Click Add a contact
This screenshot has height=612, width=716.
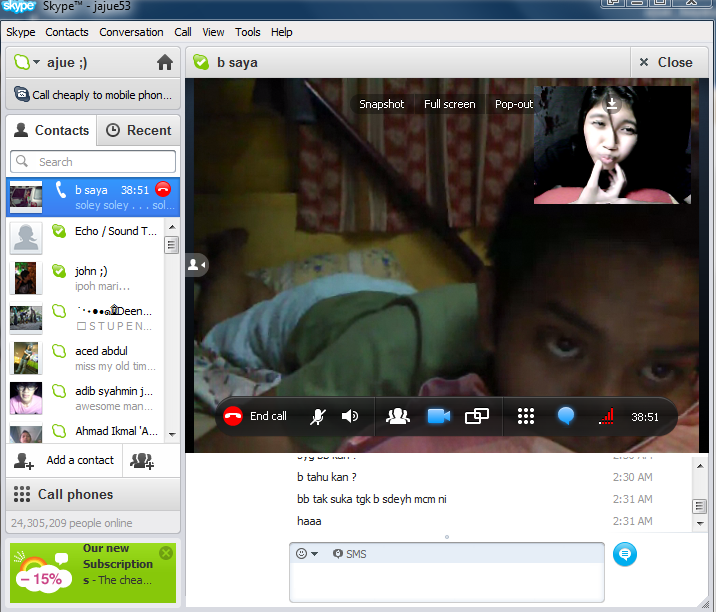pos(64,460)
